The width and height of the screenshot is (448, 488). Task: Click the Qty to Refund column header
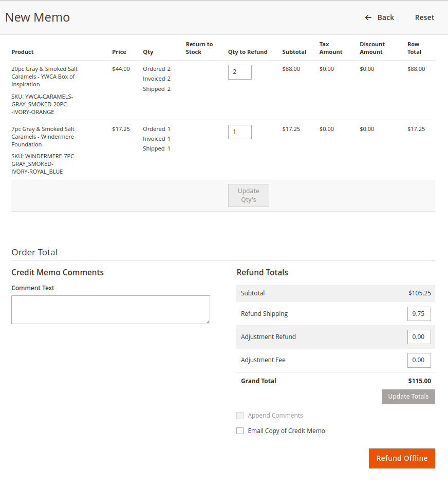click(248, 52)
